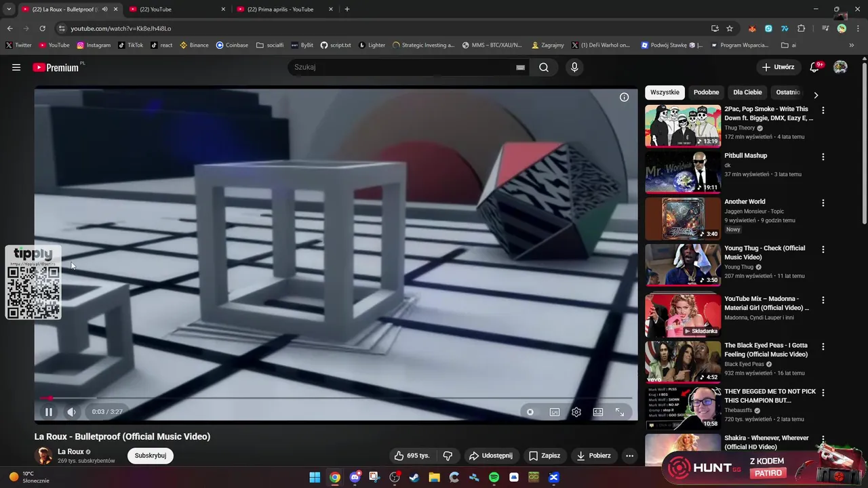Open Another World video title
Image resolution: width=868 pixels, height=488 pixels.
pyautogui.click(x=745, y=201)
